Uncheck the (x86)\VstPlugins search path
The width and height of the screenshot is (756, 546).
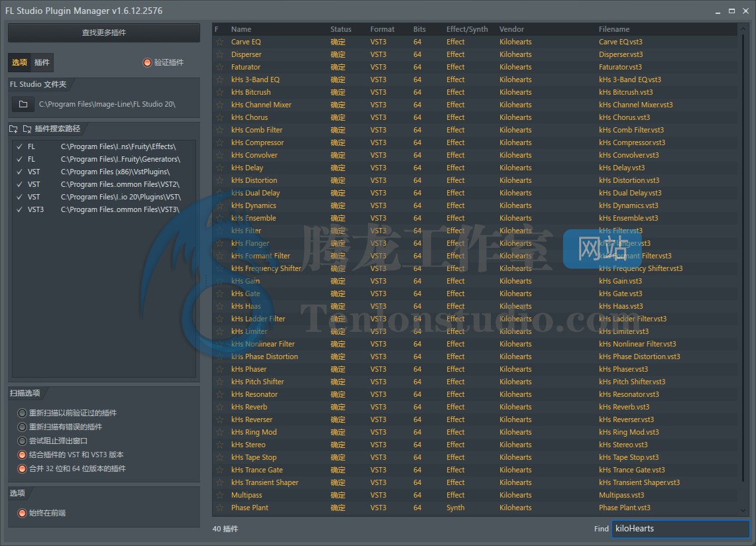point(20,172)
